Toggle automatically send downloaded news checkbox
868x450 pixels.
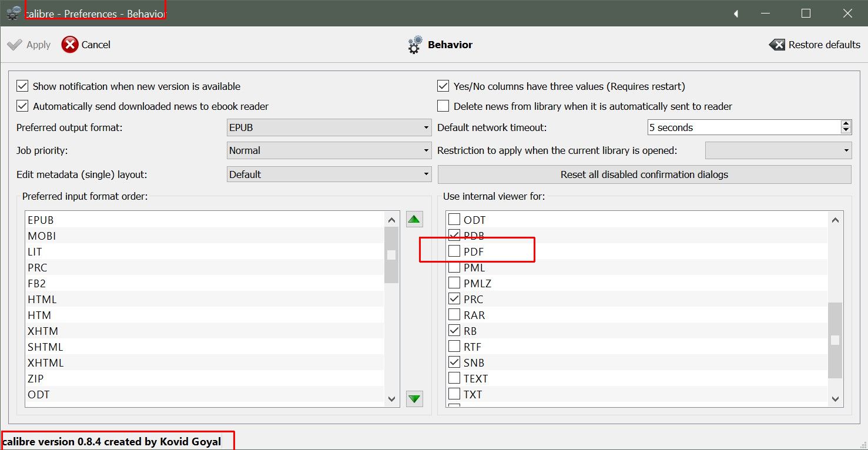point(22,106)
